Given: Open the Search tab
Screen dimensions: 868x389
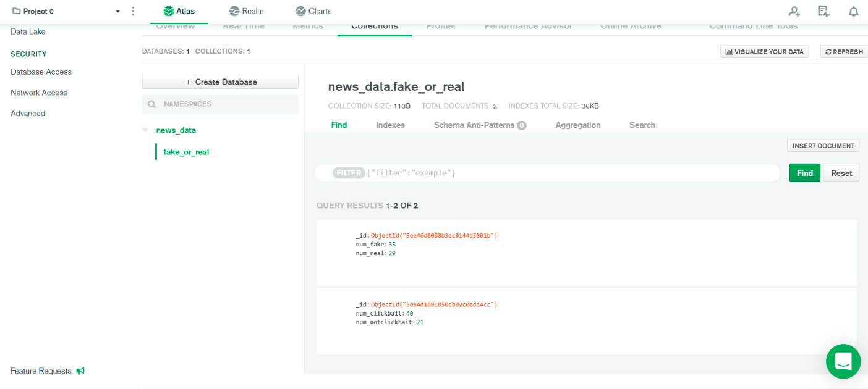Looking at the screenshot, I should click(x=642, y=125).
